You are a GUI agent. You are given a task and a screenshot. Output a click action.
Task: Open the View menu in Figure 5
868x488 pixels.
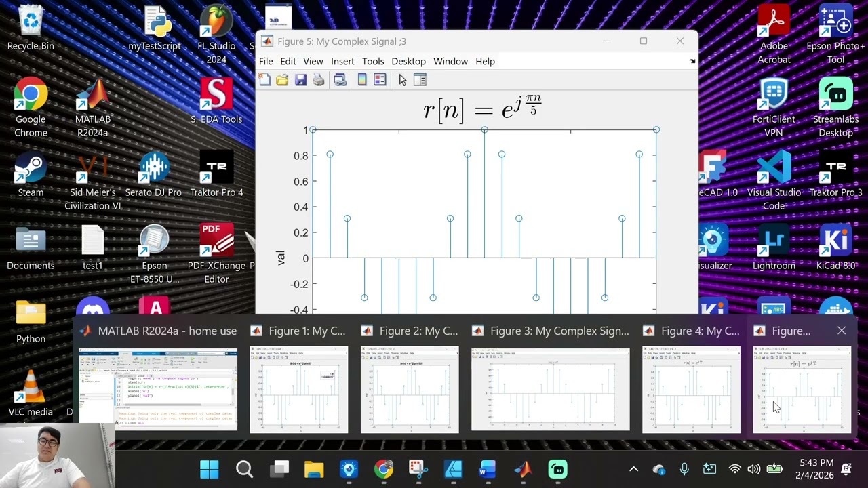[x=313, y=61]
